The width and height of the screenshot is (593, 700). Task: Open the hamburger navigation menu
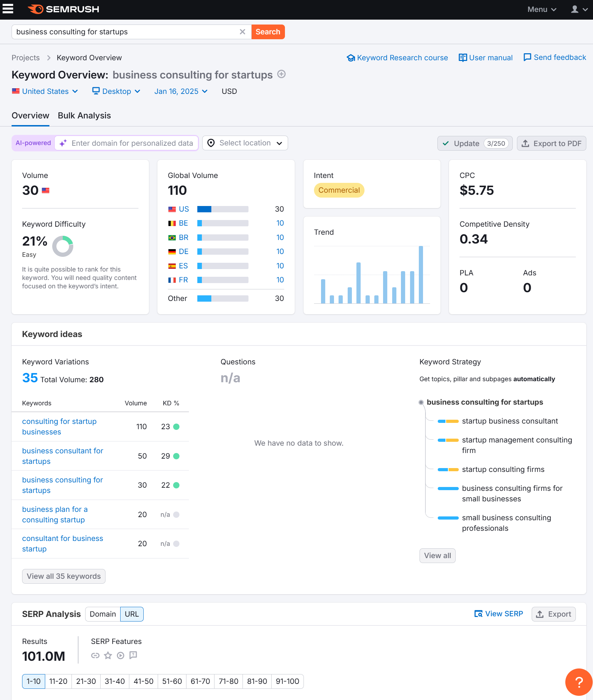[x=8, y=9]
